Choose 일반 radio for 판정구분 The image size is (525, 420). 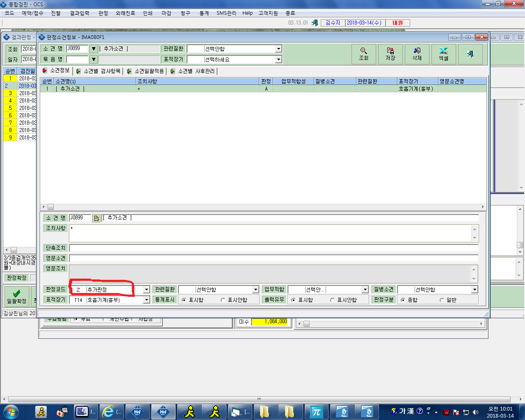click(448, 300)
